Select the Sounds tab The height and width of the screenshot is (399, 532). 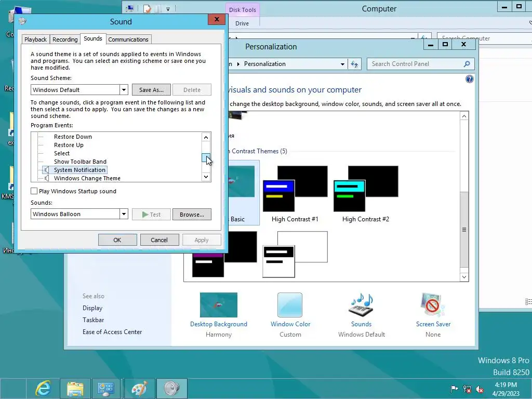[x=93, y=38]
